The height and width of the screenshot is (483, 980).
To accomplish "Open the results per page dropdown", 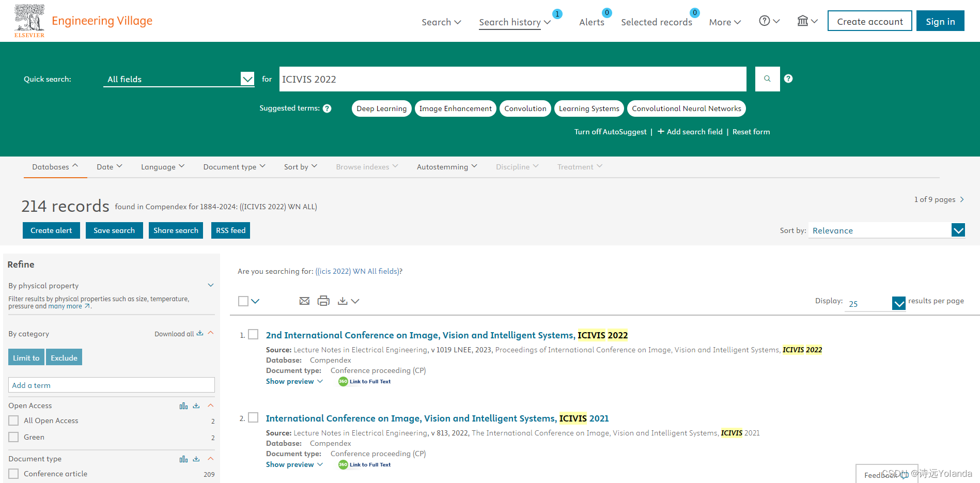I will 876,303.
